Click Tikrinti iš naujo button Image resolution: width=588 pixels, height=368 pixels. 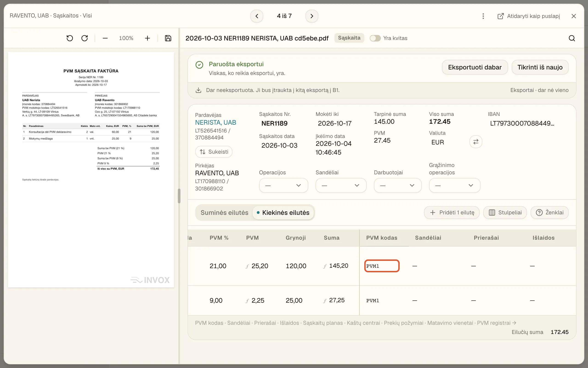[540, 67]
